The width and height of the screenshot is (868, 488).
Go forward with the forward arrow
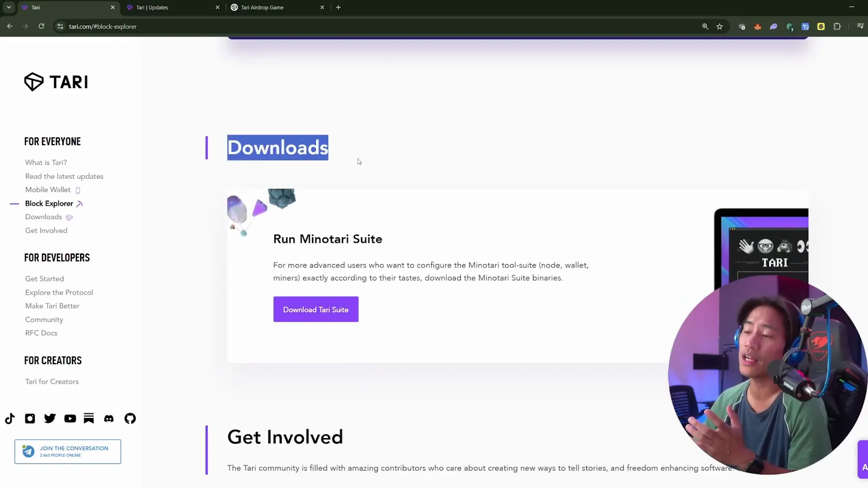[25, 26]
